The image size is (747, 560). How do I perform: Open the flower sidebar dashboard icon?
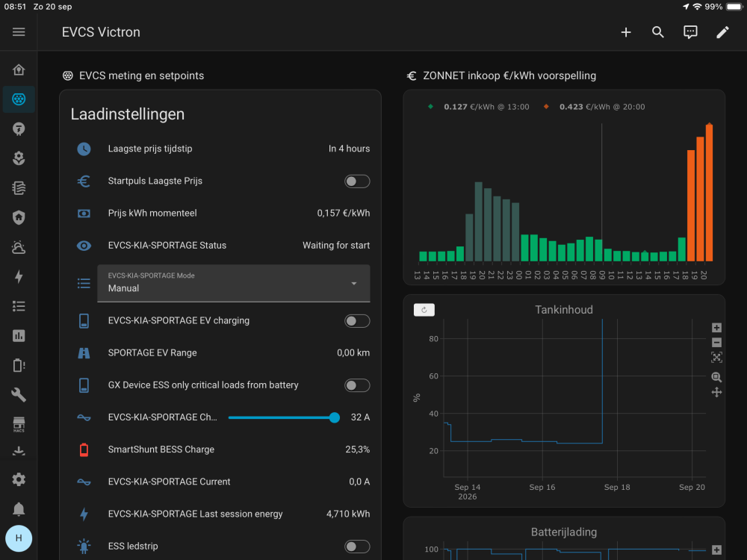(x=19, y=158)
